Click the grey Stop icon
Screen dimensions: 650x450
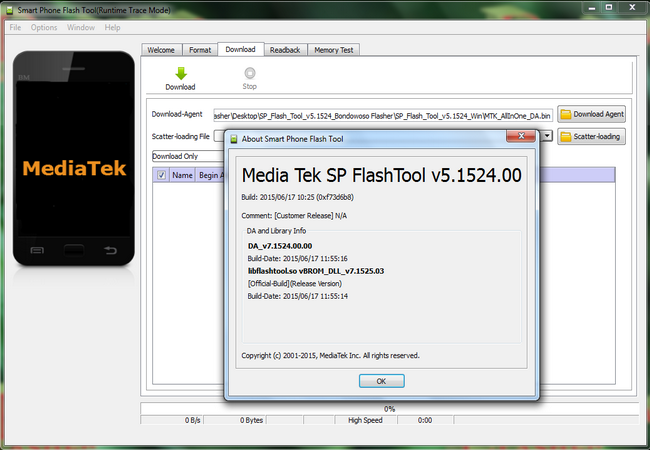[250, 73]
